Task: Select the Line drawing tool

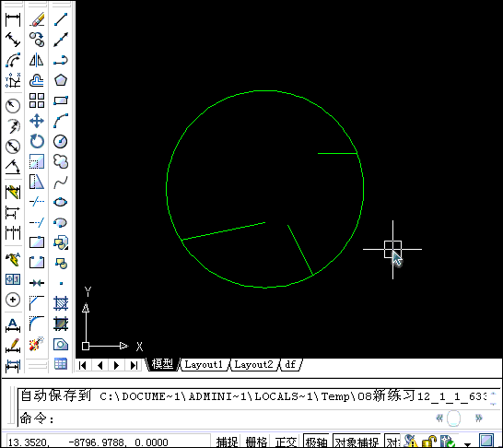Action: pos(60,19)
